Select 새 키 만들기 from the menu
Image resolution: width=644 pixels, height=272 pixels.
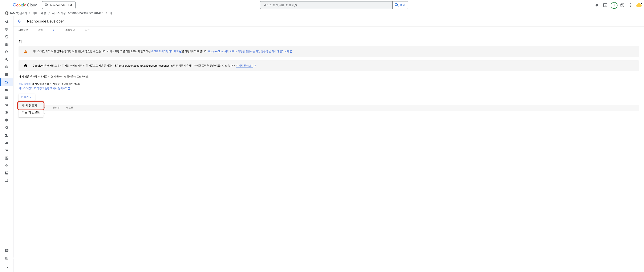coord(29,106)
